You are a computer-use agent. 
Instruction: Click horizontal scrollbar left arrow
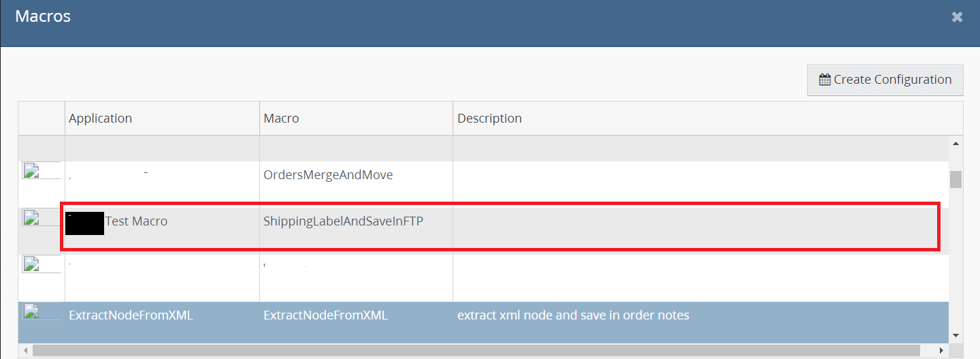pos(25,350)
